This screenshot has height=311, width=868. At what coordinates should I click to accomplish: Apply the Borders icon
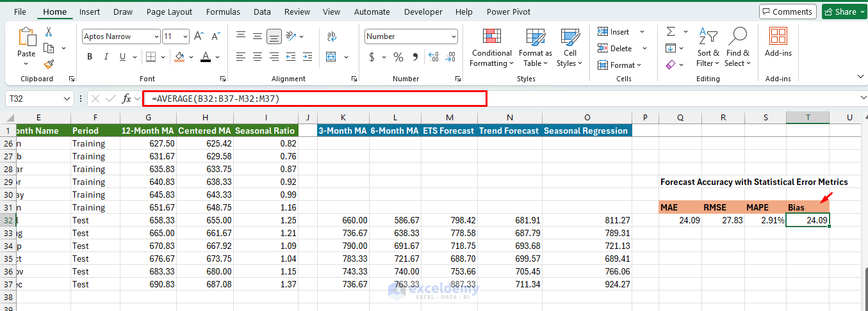[x=150, y=57]
